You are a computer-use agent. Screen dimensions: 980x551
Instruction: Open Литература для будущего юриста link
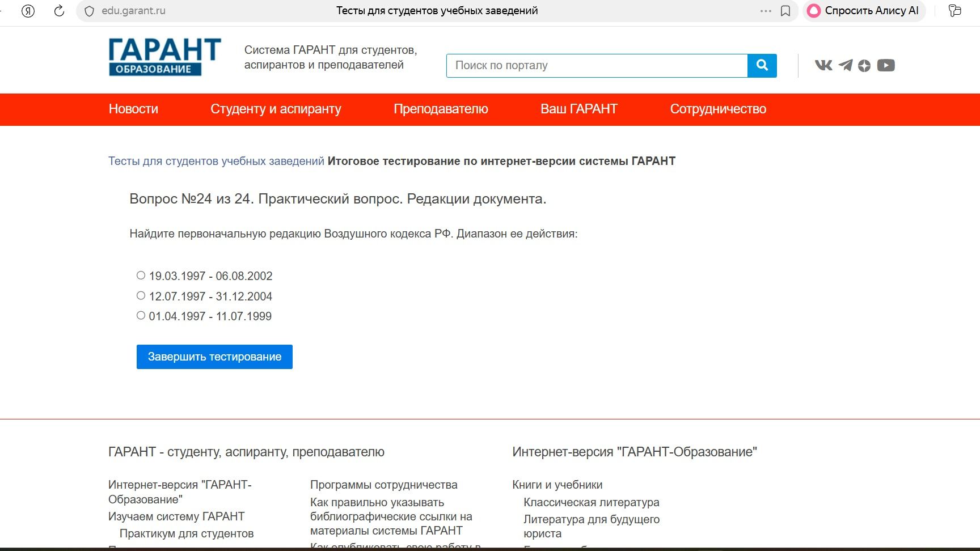(592, 526)
